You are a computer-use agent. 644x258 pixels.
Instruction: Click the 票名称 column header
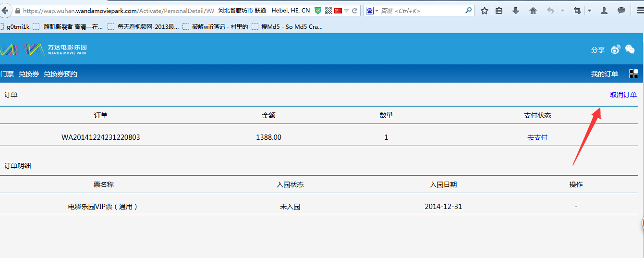pos(104,184)
